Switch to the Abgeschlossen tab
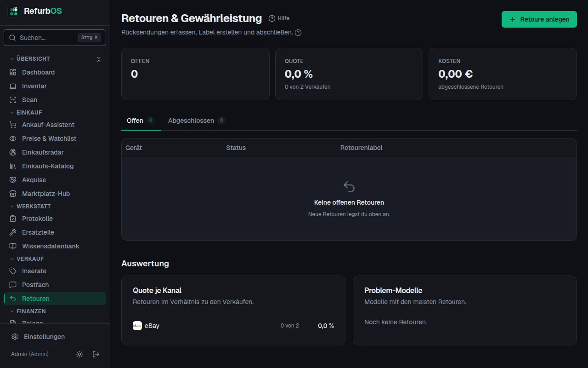The width and height of the screenshot is (588, 368). (x=197, y=121)
